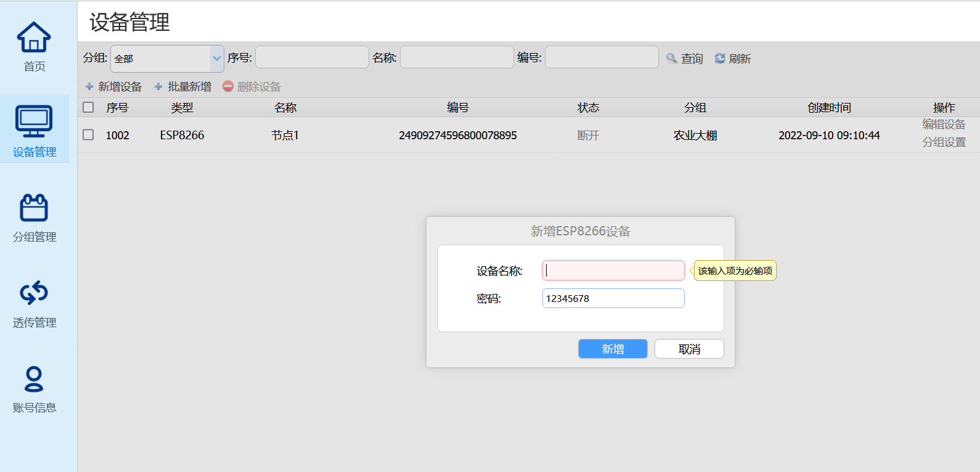
Task: Click the 序号 column header
Action: pyautogui.click(x=117, y=108)
